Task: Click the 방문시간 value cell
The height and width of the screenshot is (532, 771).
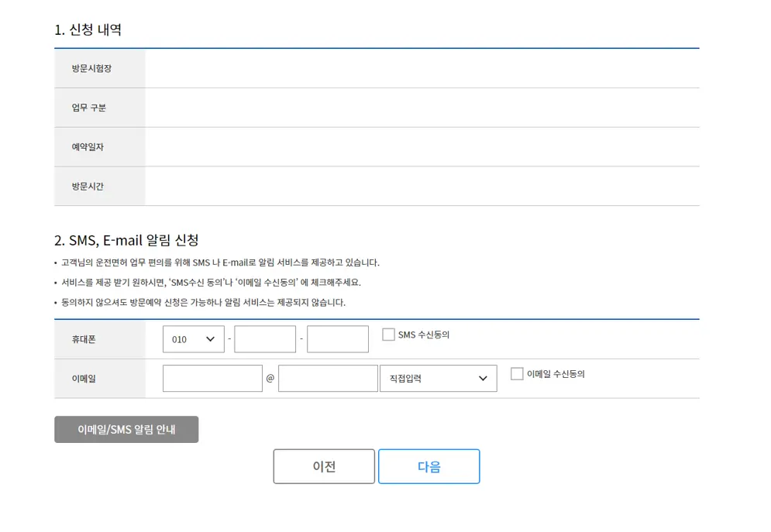Action: tap(422, 186)
